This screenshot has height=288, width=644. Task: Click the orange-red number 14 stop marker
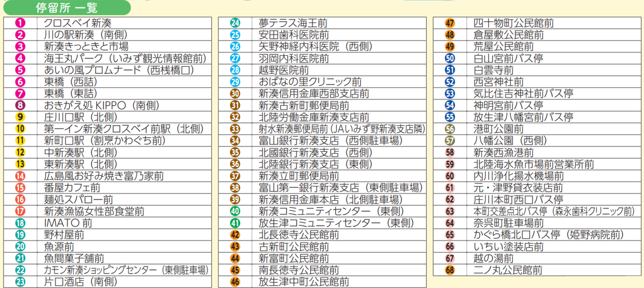(20, 176)
